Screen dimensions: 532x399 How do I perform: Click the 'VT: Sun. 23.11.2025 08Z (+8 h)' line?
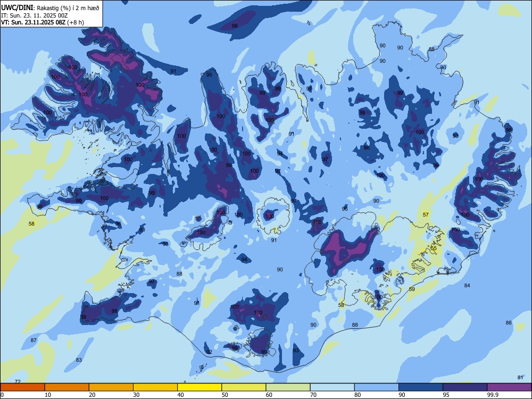point(43,22)
